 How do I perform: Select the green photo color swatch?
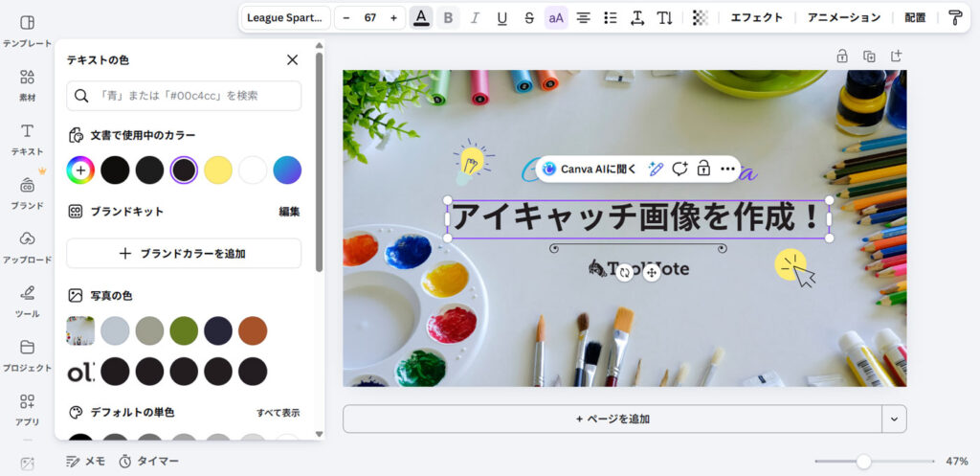(184, 330)
